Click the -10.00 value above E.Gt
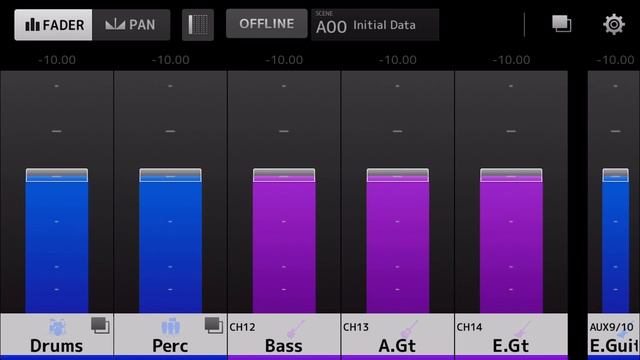Viewport: 640px width, 360px height. [x=511, y=60]
